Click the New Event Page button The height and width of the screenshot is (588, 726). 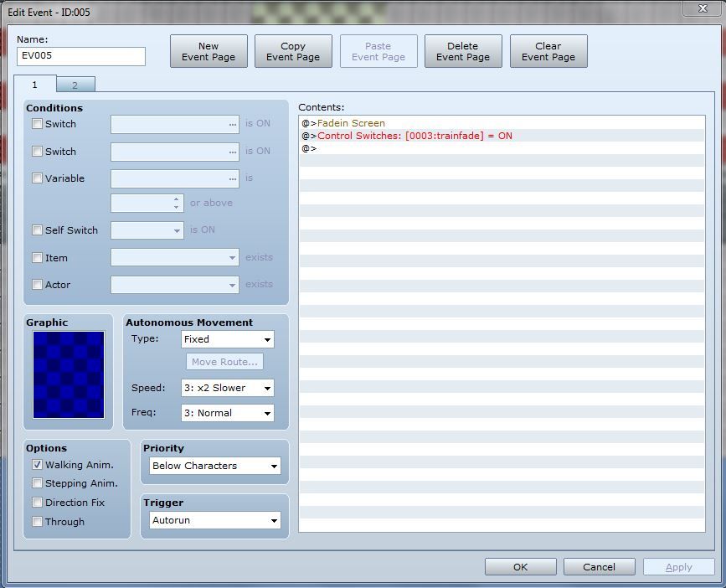tap(209, 52)
